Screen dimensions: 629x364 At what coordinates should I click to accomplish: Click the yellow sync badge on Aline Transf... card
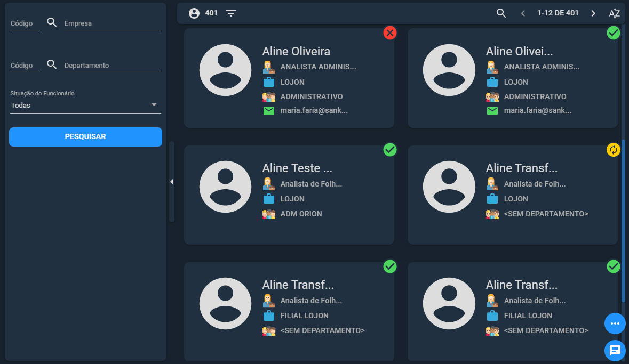[x=614, y=150]
